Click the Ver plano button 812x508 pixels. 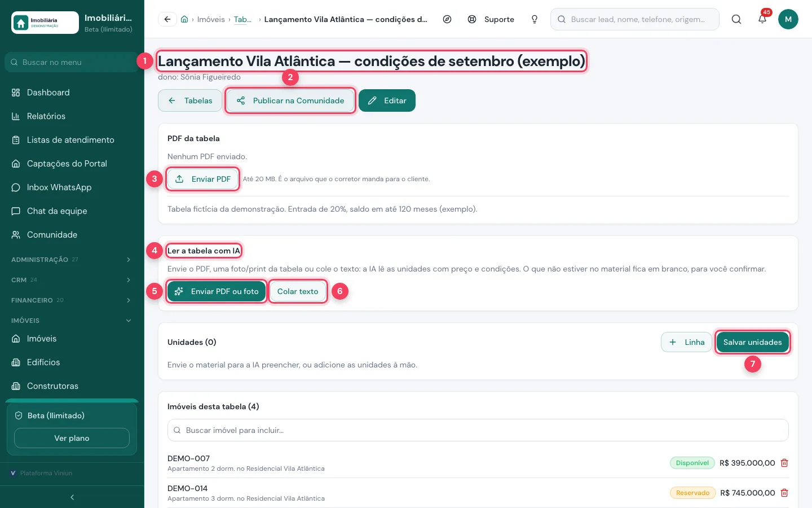pyautogui.click(x=72, y=438)
